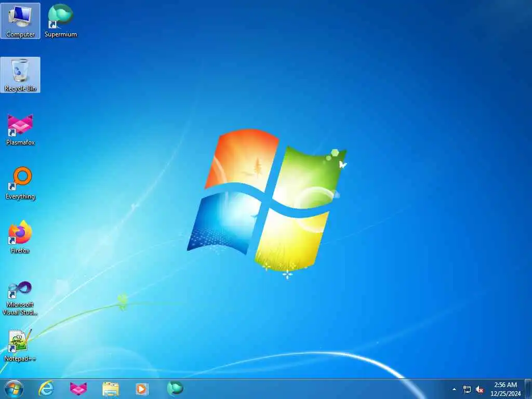This screenshot has width=532, height=399.
Task: Launch Internet Explorer from the taskbar
Action: tap(46, 389)
